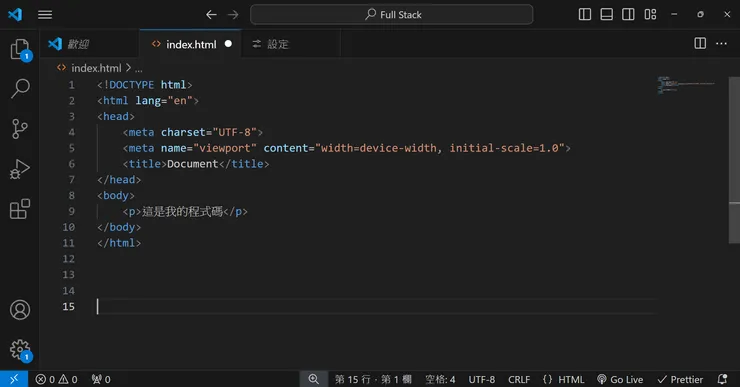
Task: Click index.html in the breadcrumb
Action: tap(96, 68)
